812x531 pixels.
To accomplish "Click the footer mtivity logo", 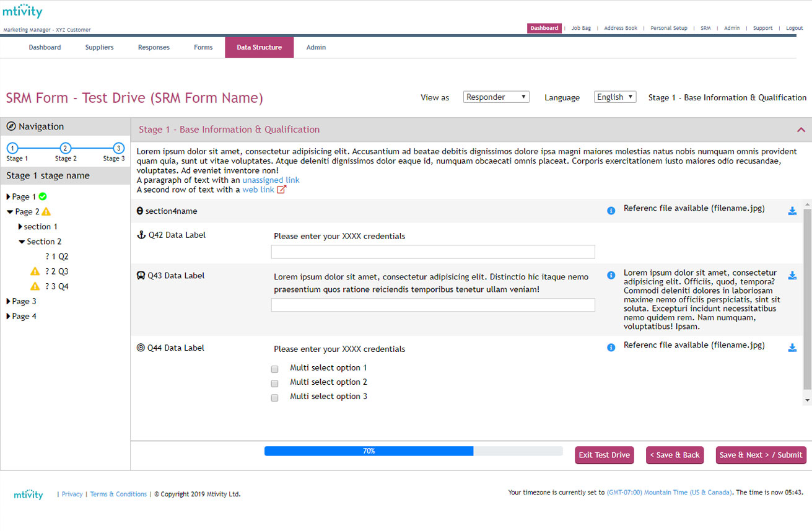I will (x=28, y=494).
